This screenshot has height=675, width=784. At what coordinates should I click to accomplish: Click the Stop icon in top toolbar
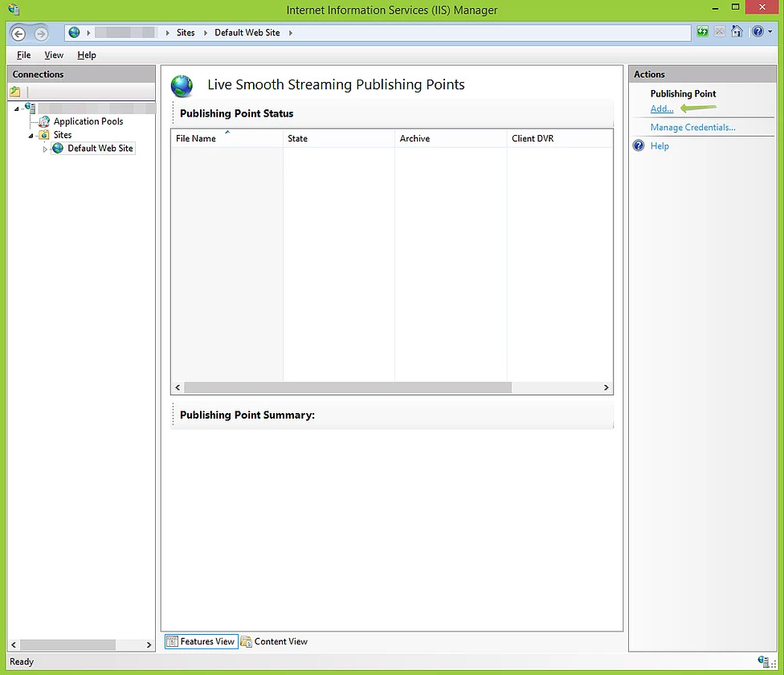pyautogui.click(x=720, y=31)
